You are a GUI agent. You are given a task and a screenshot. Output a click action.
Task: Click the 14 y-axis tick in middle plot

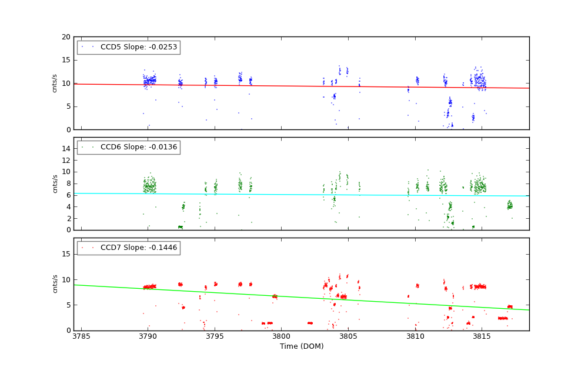pyautogui.click(x=66, y=149)
